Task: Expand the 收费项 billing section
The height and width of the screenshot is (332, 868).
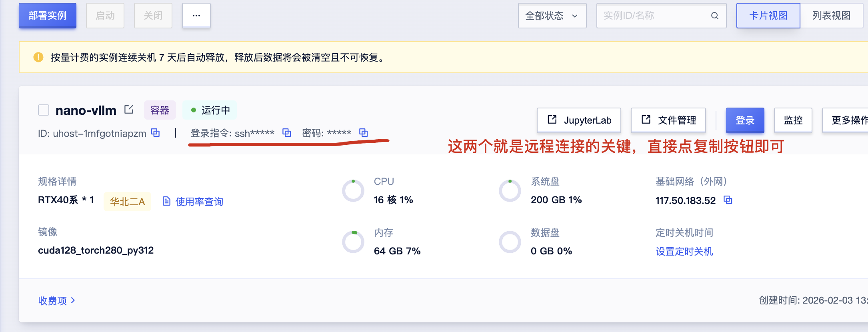Action: [x=56, y=300]
